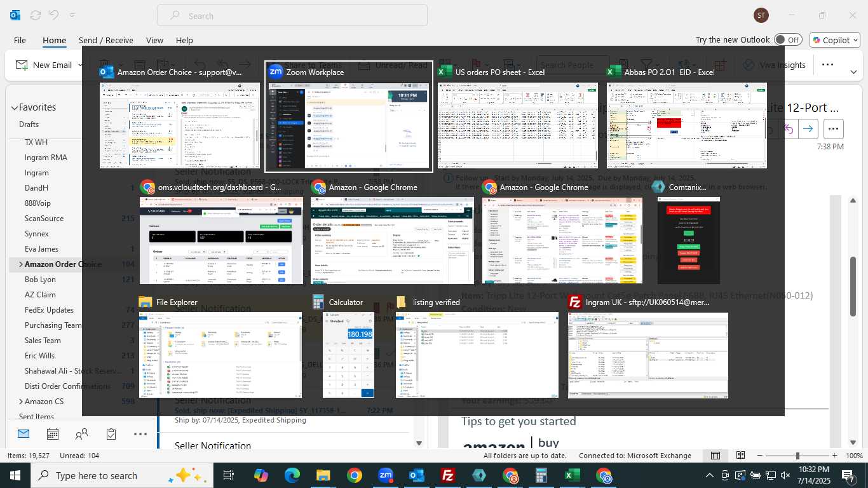
Task: Show more navigation options ellipsis
Action: pos(140,434)
